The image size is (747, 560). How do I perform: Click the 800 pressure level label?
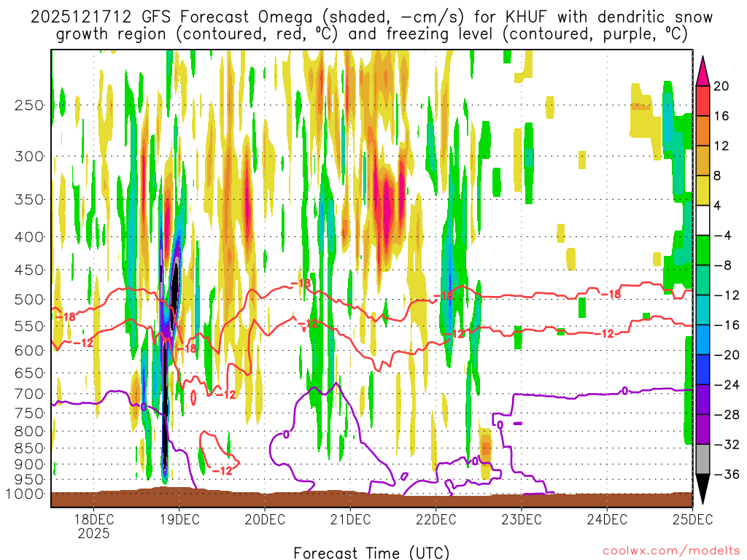pos(29,432)
